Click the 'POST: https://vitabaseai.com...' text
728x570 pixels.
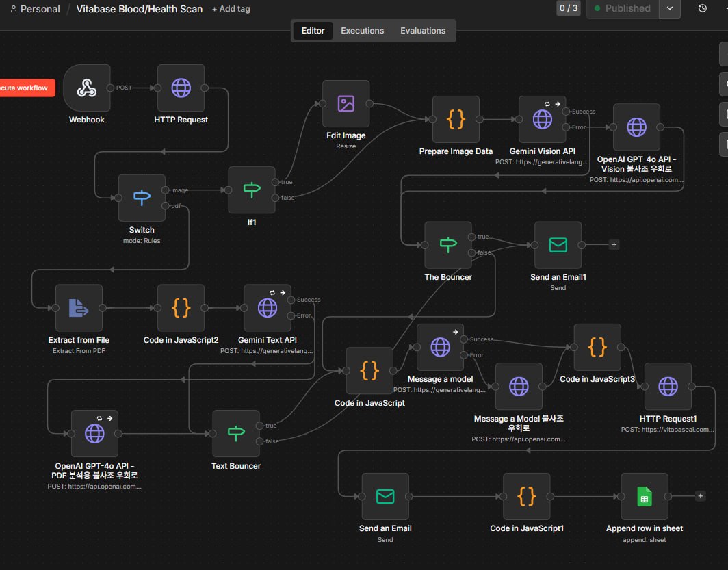click(x=668, y=429)
